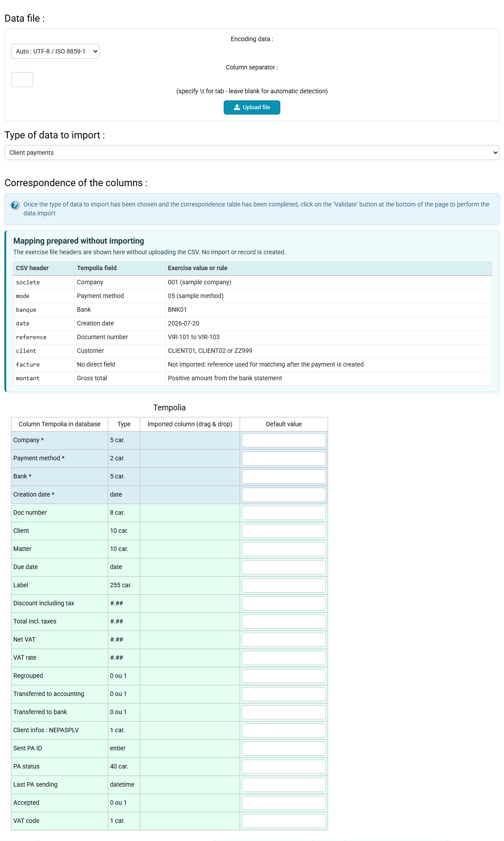Click the Transferred to bank default field

[284, 712]
